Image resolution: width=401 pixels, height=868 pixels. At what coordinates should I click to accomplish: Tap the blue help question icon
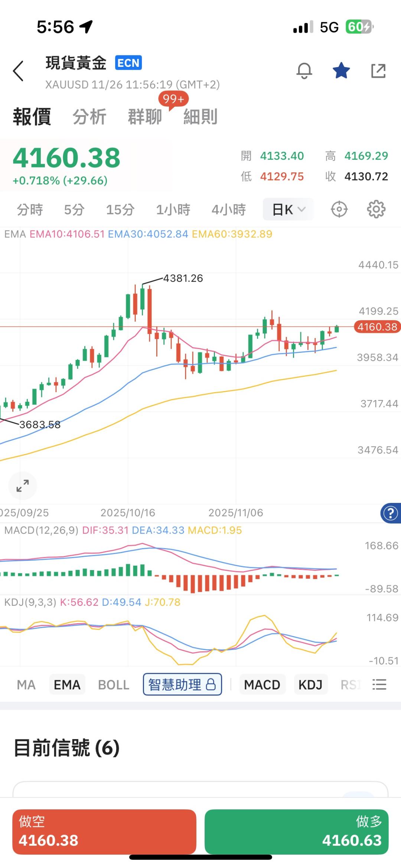click(391, 513)
